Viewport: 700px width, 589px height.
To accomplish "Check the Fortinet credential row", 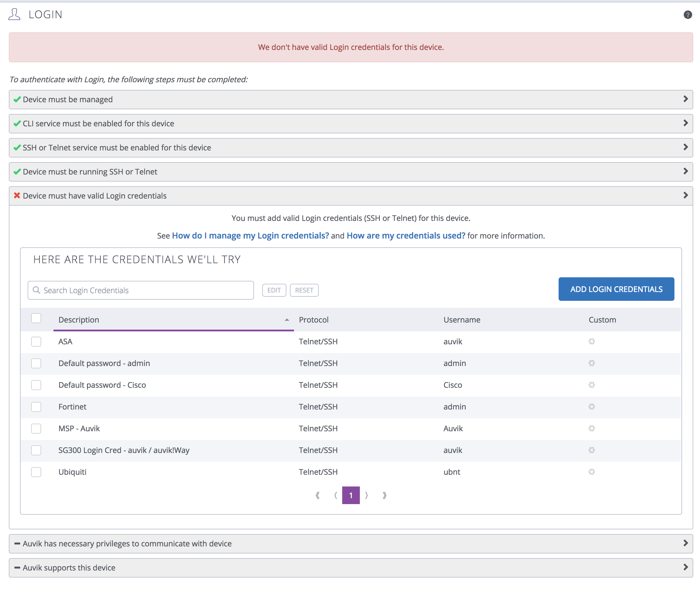I will [x=36, y=406].
